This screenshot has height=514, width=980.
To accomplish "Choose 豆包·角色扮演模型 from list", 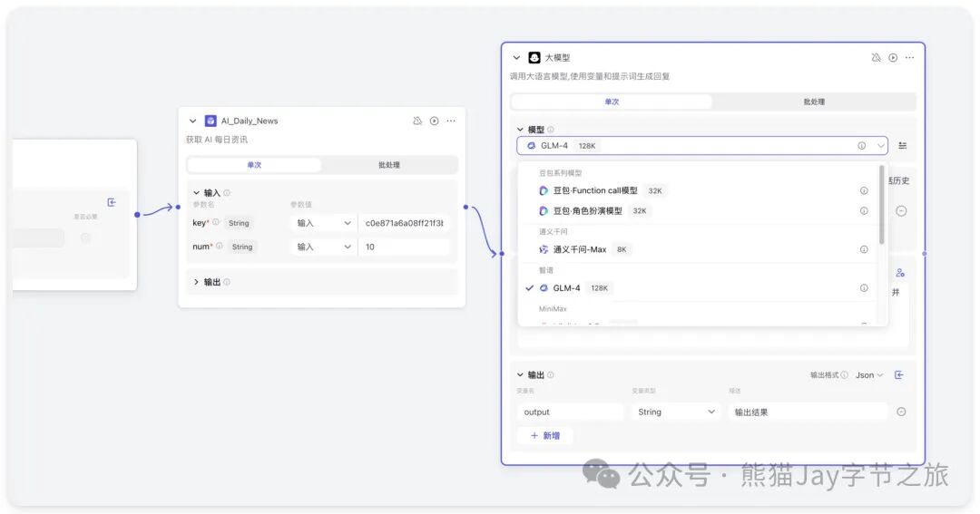I will 700,211.
